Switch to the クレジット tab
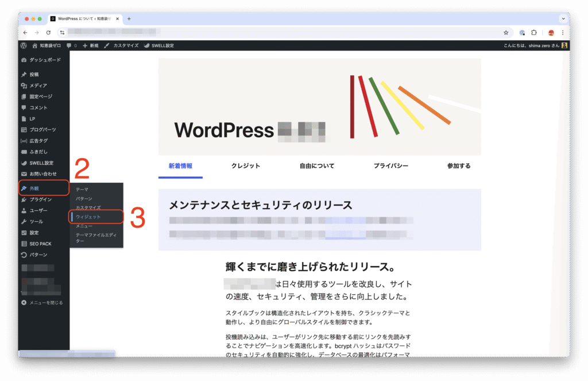The image size is (588, 381). click(x=246, y=166)
